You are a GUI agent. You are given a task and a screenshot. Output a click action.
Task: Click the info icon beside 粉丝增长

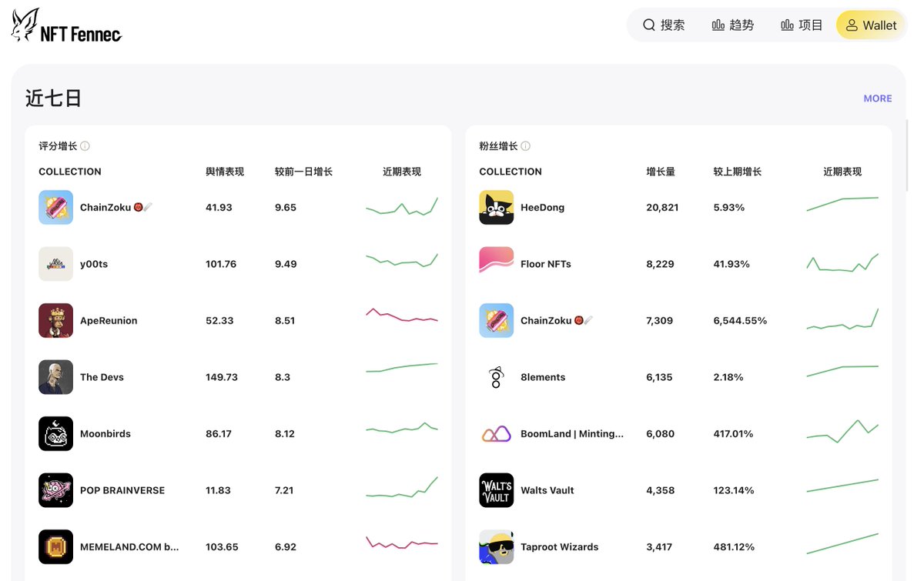[x=525, y=146]
